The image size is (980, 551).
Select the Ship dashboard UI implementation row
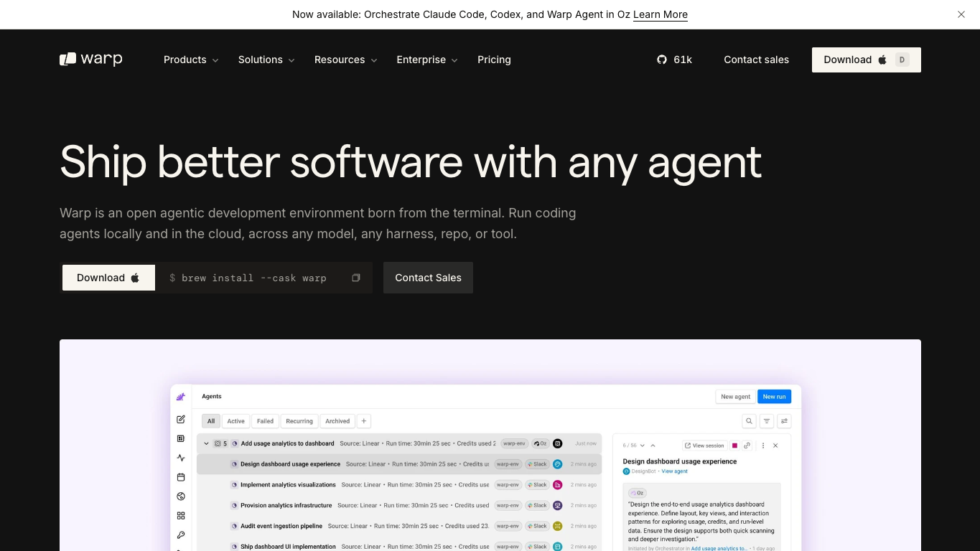point(399,547)
